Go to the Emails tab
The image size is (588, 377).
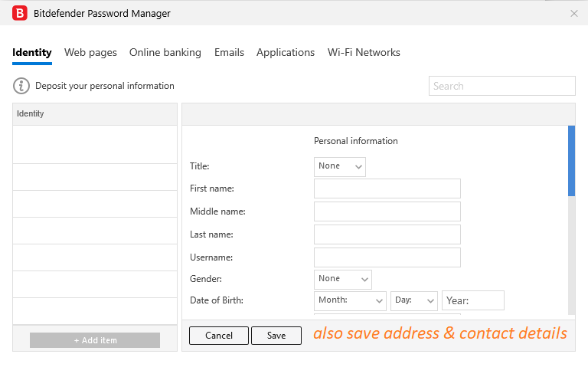(x=229, y=53)
